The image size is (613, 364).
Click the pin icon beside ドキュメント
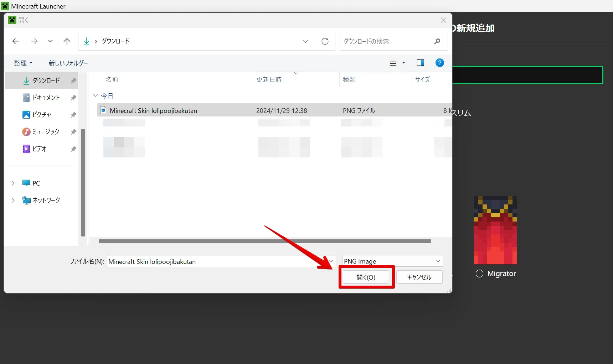tap(73, 98)
